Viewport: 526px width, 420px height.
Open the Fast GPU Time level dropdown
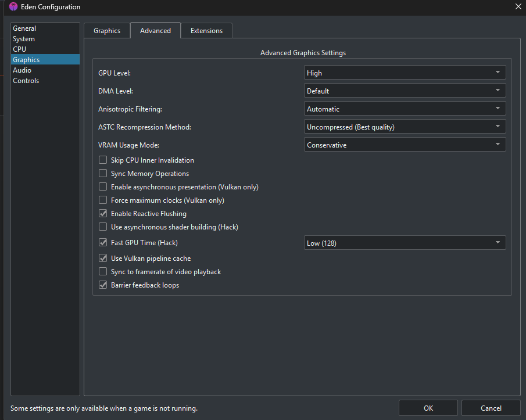coord(405,243)
